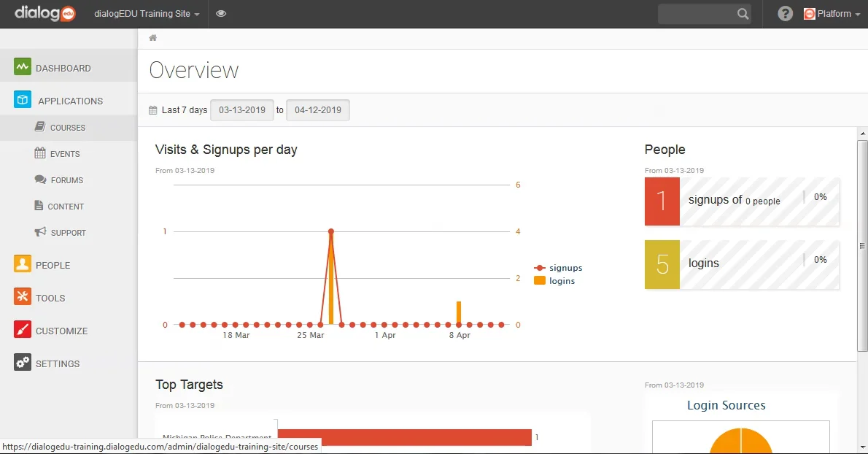Click the Courses book icon

40,127
